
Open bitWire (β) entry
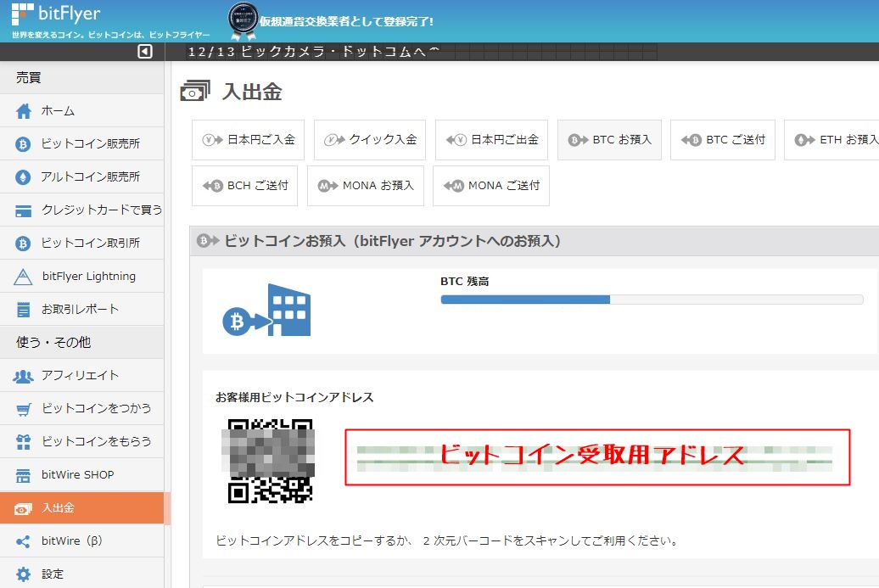pyautogui.click(x=81, y=541)
